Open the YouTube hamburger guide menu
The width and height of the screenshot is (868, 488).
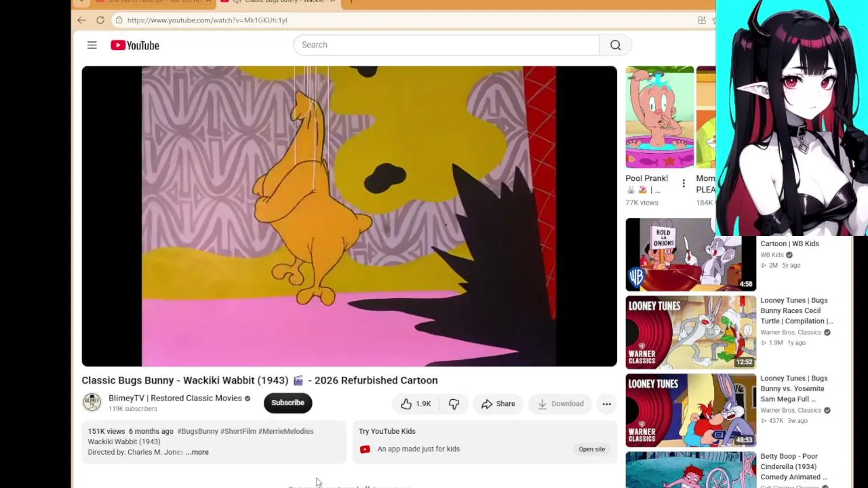click(x=92, y=45)
